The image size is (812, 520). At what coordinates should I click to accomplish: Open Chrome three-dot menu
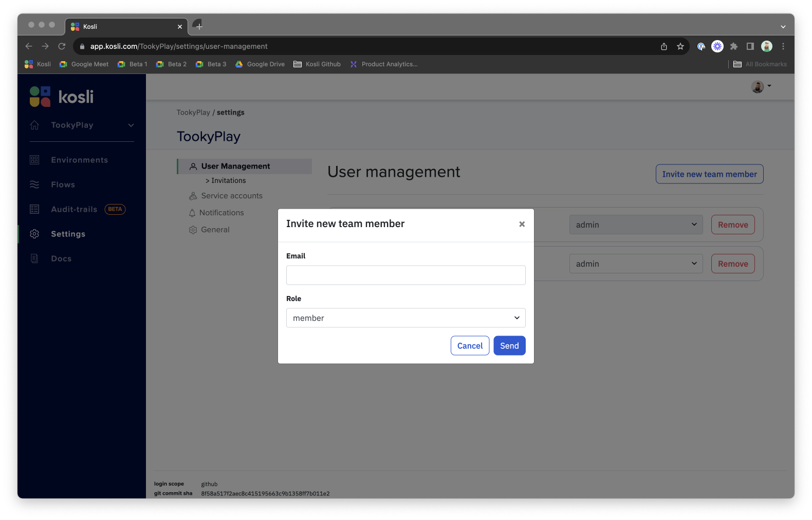783,46
